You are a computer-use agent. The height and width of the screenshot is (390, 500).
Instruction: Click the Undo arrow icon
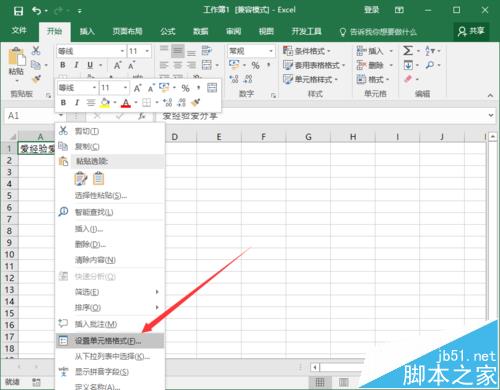36,11
